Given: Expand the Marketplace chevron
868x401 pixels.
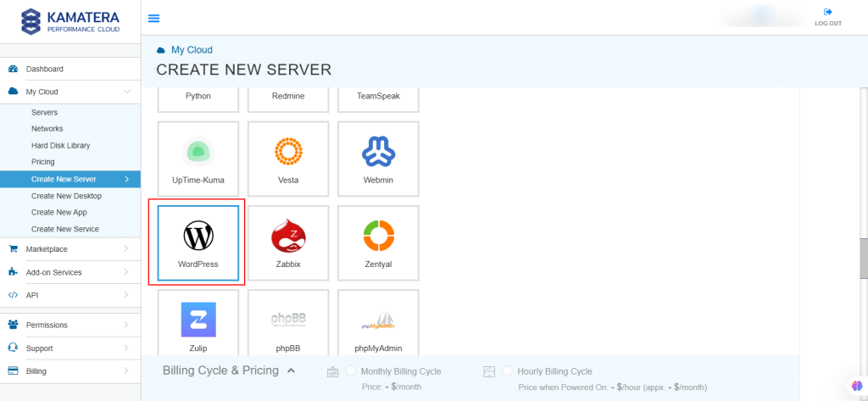Looking at the screenshot, I should tap(127, 249).
